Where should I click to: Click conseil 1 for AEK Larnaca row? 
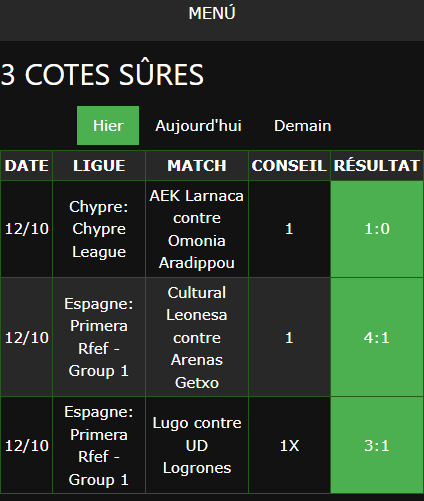tap(289, 229)
